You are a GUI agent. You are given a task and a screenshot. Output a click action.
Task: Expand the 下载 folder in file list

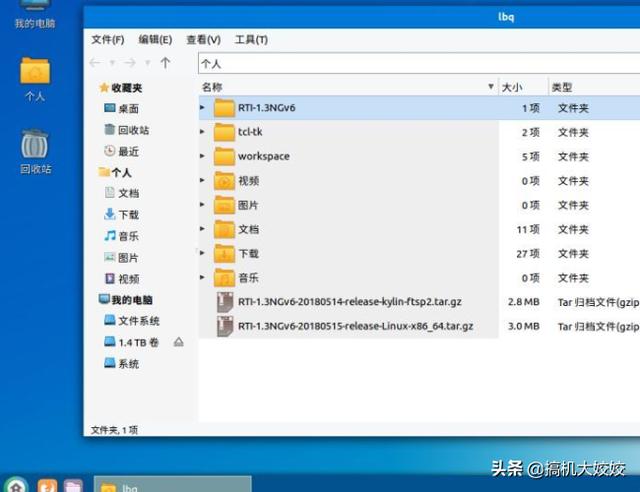pos(202,253)
